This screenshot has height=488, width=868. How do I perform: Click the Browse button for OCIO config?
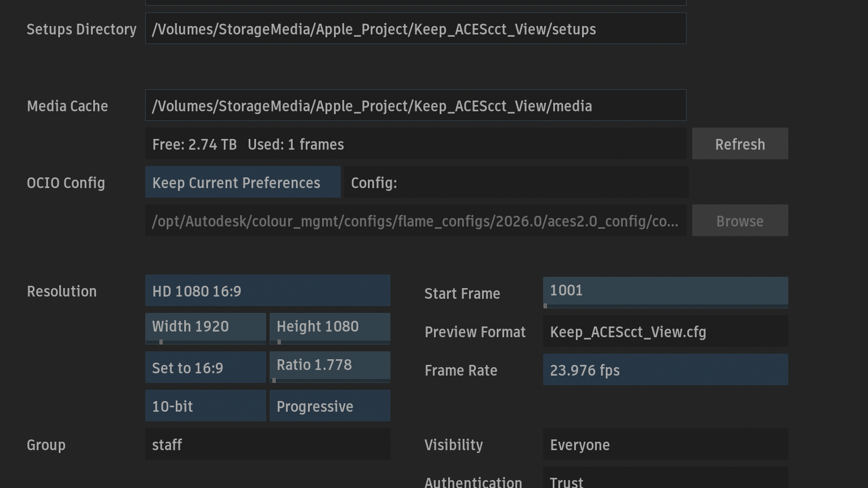point(740,220)
